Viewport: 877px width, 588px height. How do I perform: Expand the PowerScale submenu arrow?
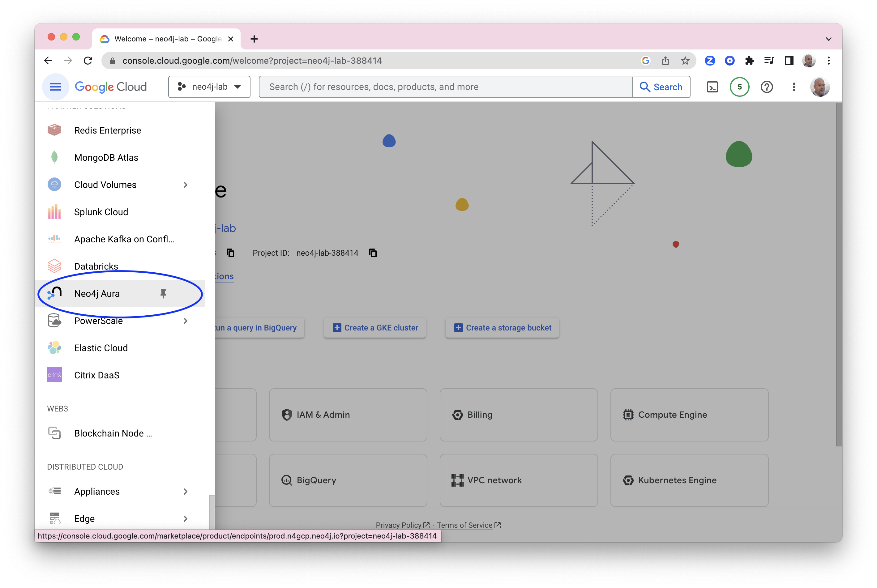185,321
